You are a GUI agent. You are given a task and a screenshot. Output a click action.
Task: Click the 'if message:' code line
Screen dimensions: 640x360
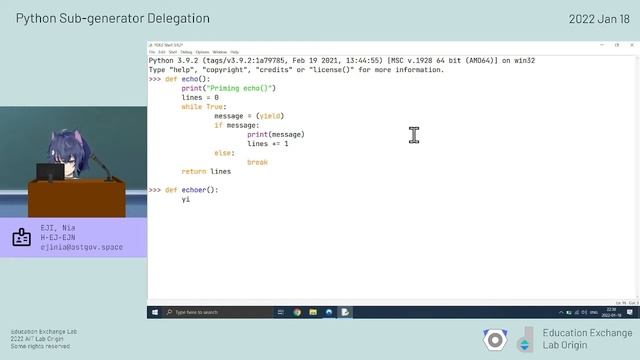pos(236,125)
